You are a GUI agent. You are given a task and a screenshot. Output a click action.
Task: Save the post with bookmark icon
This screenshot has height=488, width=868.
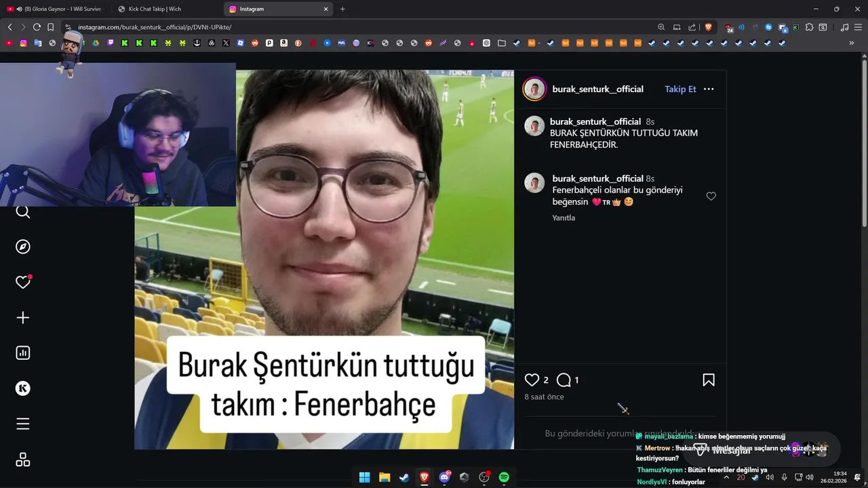(709, 380)
